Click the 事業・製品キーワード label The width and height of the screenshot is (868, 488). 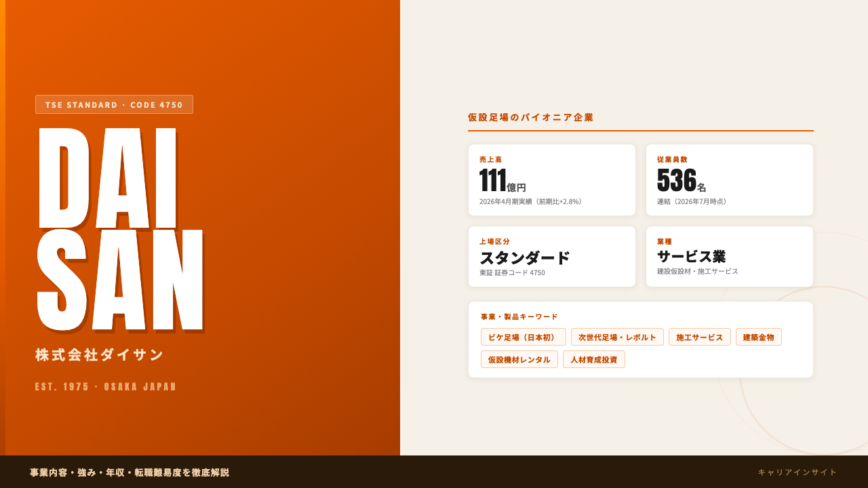click(519, 317)
